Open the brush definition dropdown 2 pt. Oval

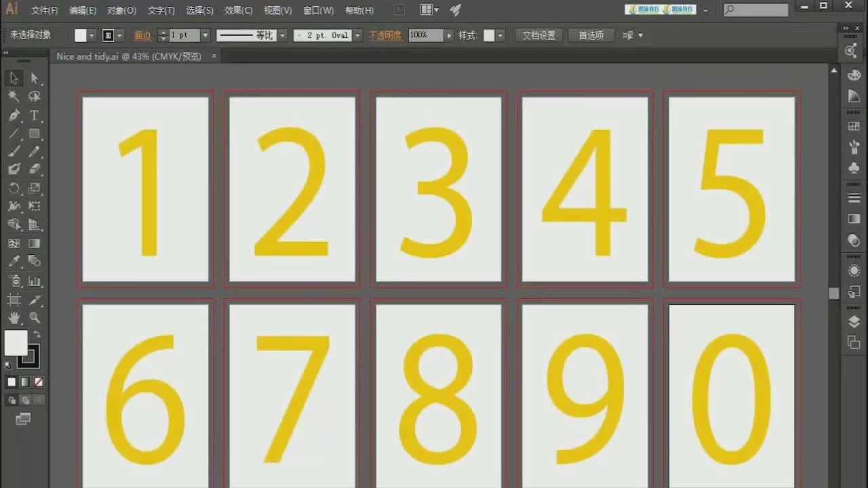pyautogui.click(x=357, y=35)
